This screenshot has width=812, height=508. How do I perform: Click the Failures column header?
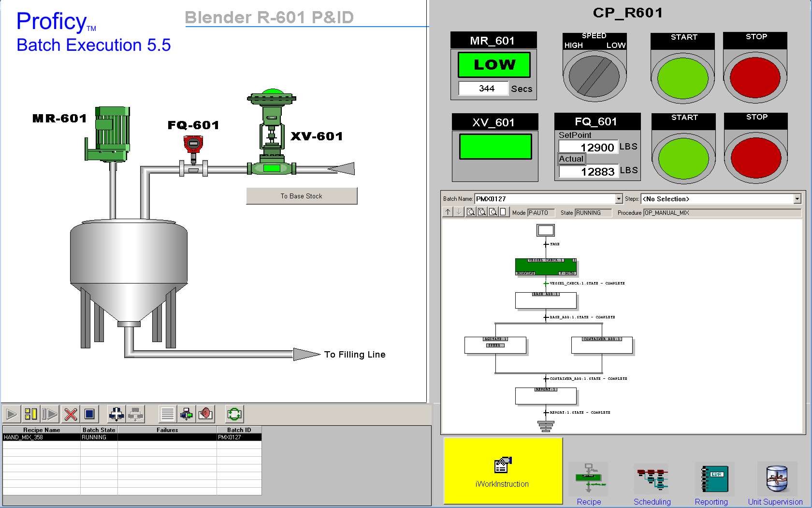(x=167, y=430)
